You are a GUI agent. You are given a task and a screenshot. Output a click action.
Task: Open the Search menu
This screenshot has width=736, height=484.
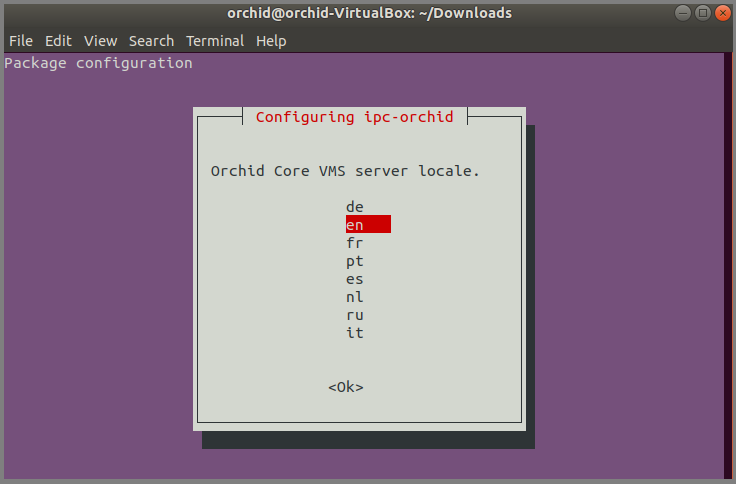coord(151,41)
